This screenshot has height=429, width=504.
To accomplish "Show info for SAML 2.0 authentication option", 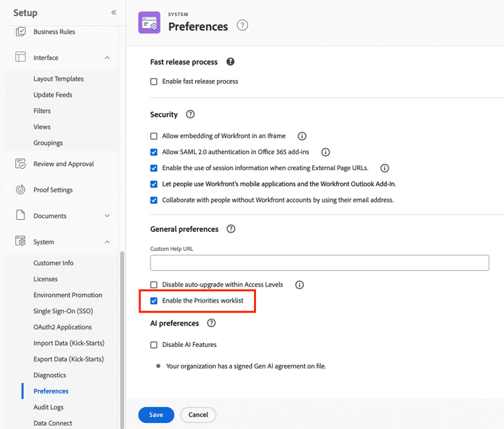I will coord(326,152).
